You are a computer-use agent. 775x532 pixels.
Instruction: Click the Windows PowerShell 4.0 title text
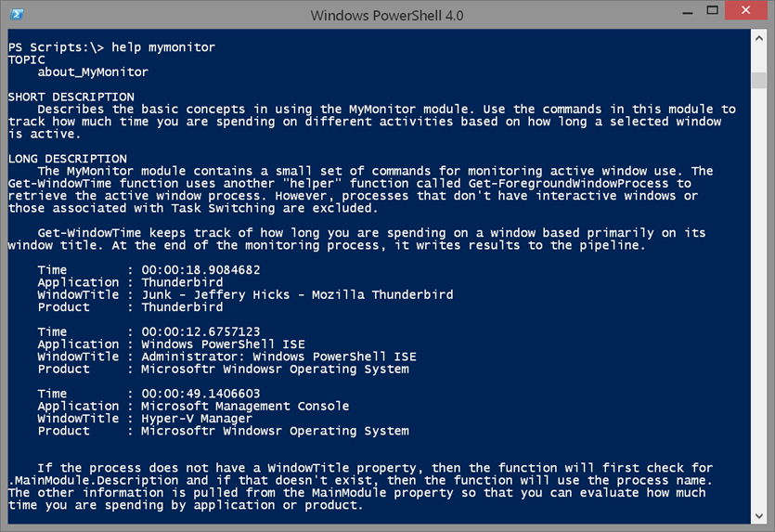click(x=387, y=16)
